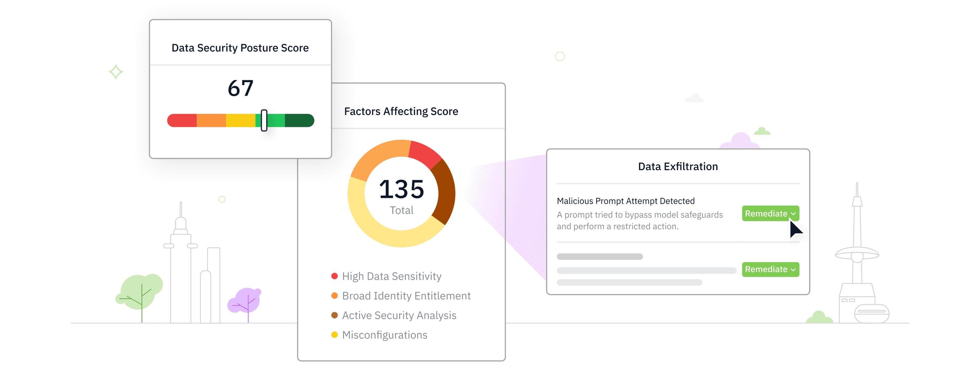This screenshot has width=980, height=377.
Task: Select the red segment of the donut chart
Action: [x=425, y=153]
